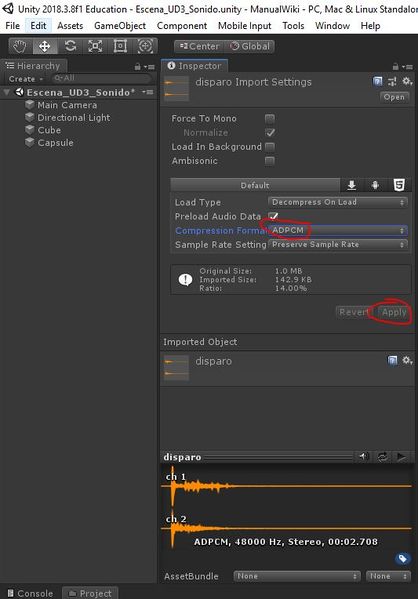
Task: Open the Load Type dropdown
Action: [338, 202]
